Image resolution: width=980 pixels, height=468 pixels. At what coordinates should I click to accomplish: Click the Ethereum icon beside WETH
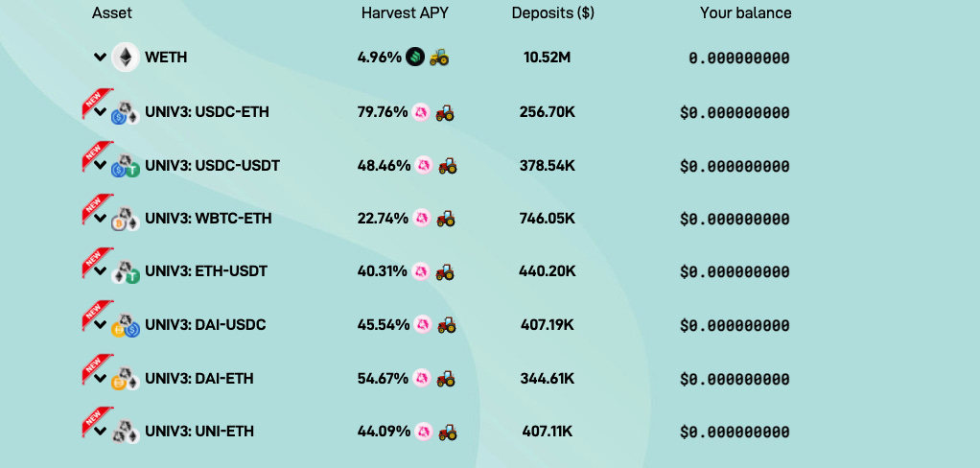[126, 58]
